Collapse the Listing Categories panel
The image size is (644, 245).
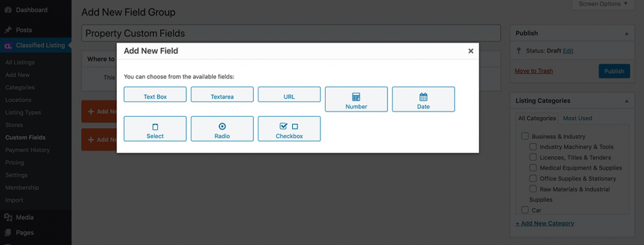pos(626,101)
